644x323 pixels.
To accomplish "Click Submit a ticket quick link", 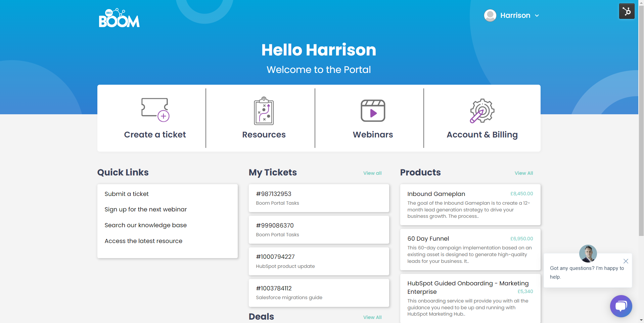I will (127, 194).
